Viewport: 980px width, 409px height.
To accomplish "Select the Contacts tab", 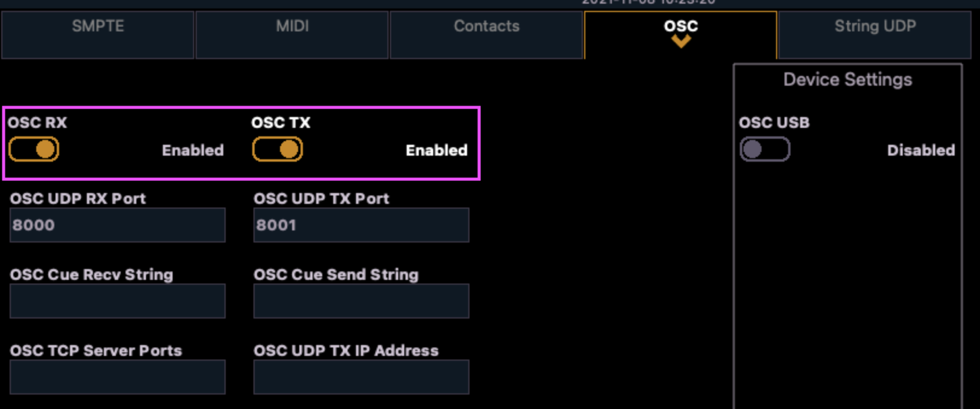I will click(486, 26).
